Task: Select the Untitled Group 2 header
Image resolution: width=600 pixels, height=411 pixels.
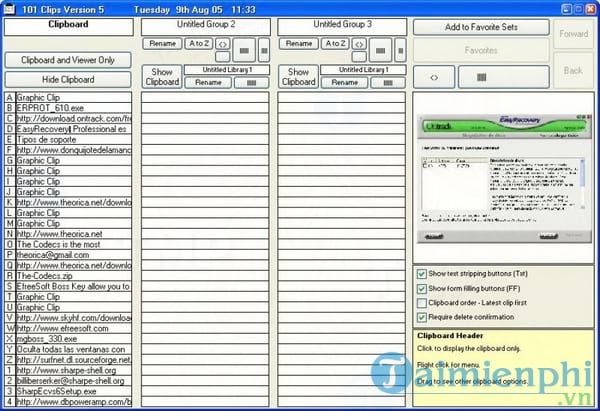Action: coord(206,24)
